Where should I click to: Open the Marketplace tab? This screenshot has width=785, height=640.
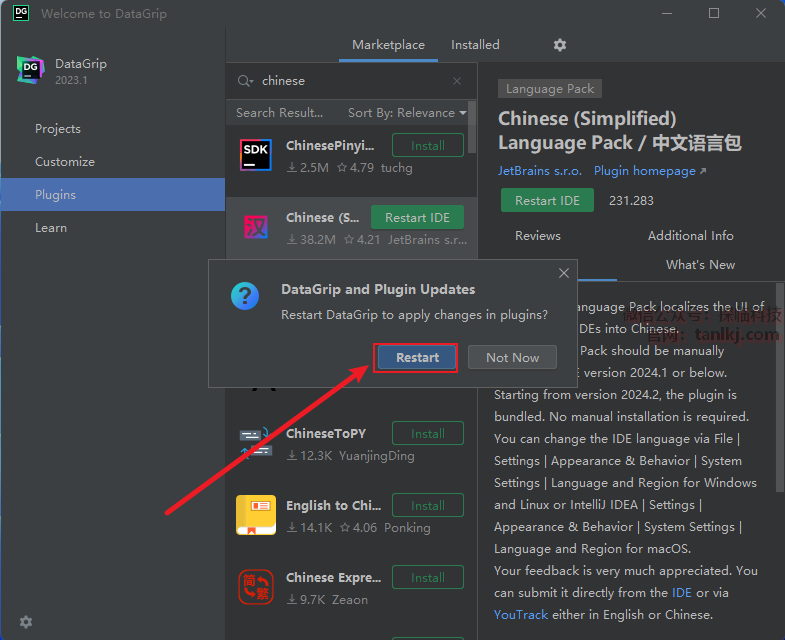point(388,45)
